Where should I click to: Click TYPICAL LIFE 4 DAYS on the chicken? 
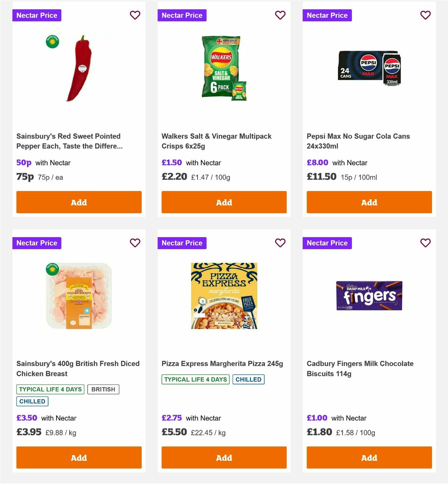(x=50, y=389)
